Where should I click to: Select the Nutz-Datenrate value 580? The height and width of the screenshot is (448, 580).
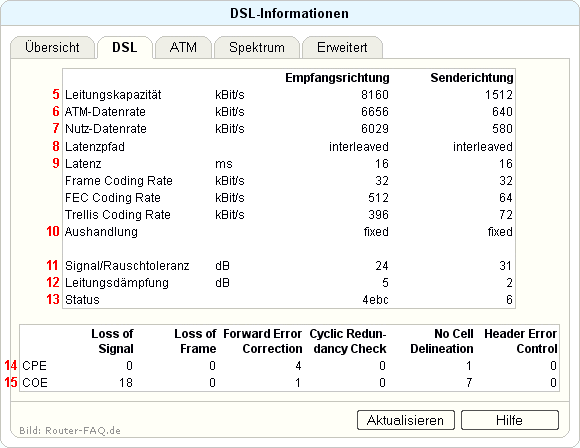(x=502, y=129)
